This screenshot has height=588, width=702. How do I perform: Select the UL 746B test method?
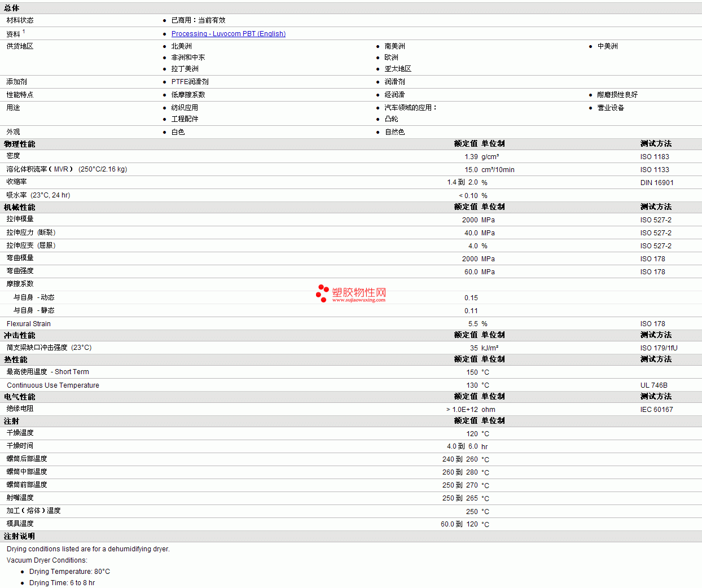[654, 385]
